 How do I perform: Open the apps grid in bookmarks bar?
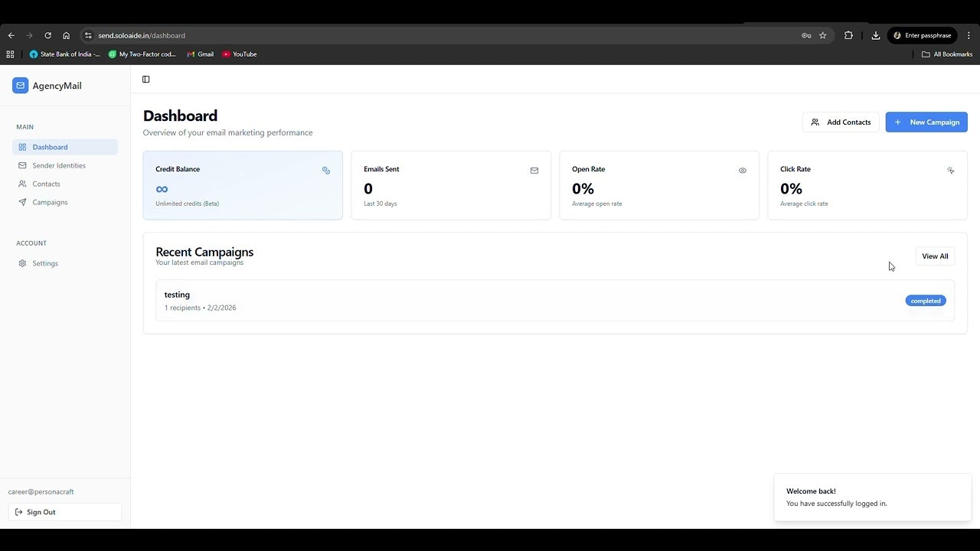(10, 54)
